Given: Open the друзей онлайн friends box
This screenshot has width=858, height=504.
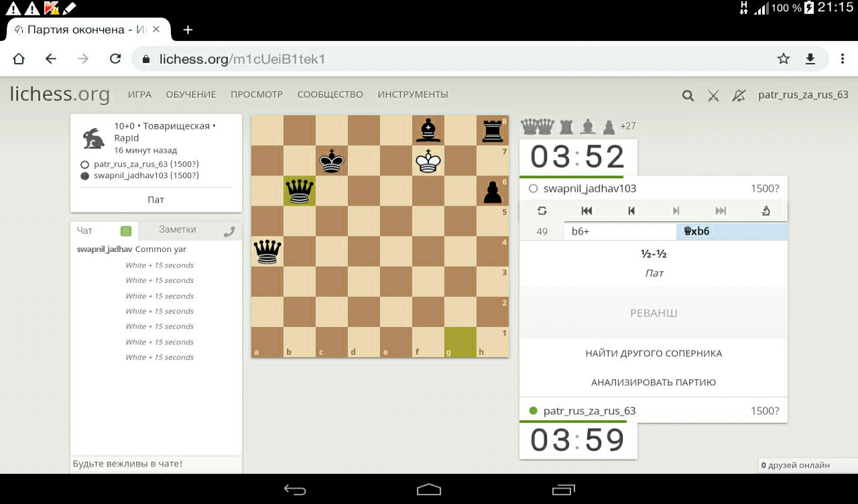Looking at the screenshot, I should (x=808, y=465).
